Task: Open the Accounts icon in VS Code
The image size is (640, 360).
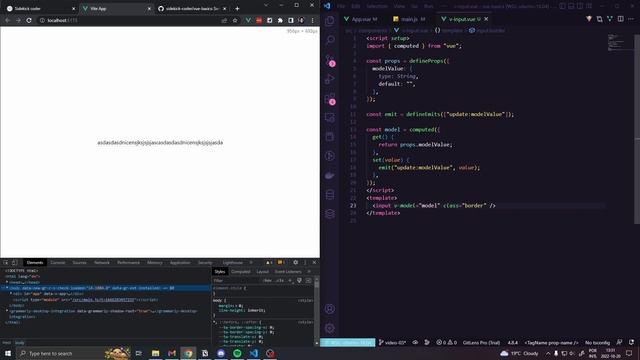Action: tap(330, 309)
